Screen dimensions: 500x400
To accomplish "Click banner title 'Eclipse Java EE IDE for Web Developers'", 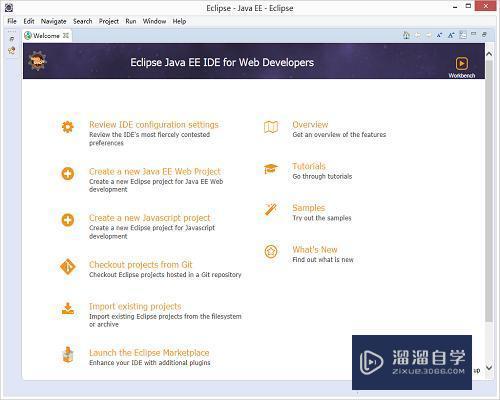I will [222, 62].
